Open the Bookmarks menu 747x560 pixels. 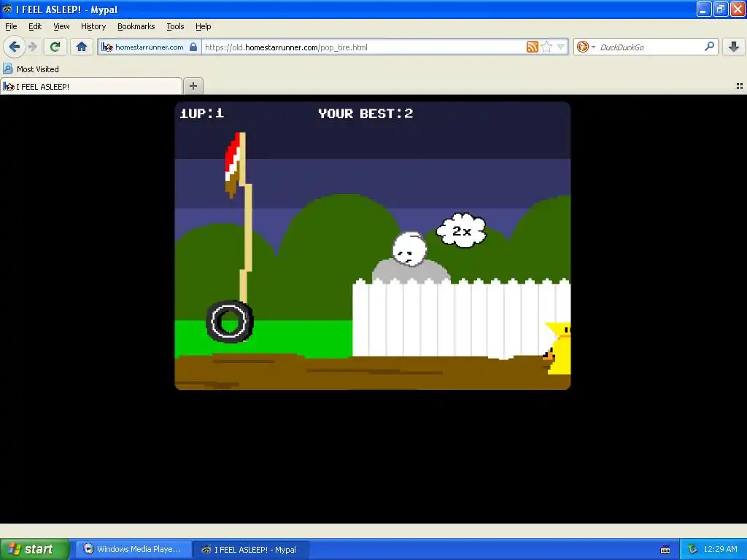[136, 26]
